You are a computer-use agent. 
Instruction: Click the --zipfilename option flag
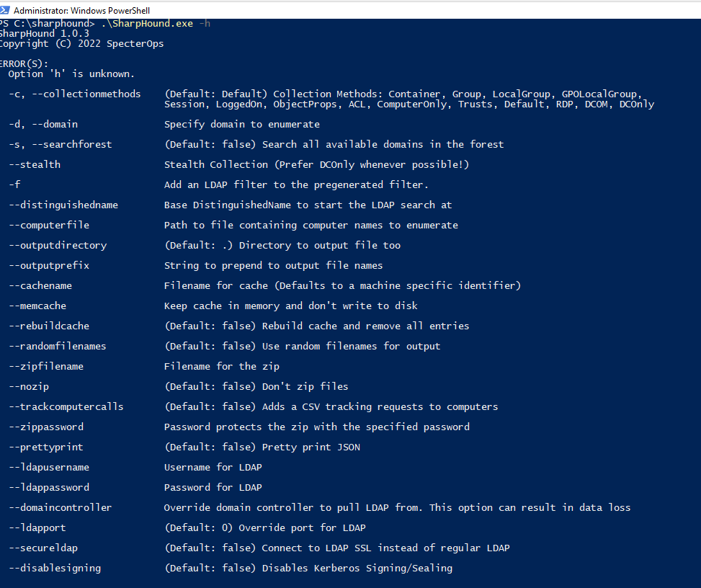46,367
